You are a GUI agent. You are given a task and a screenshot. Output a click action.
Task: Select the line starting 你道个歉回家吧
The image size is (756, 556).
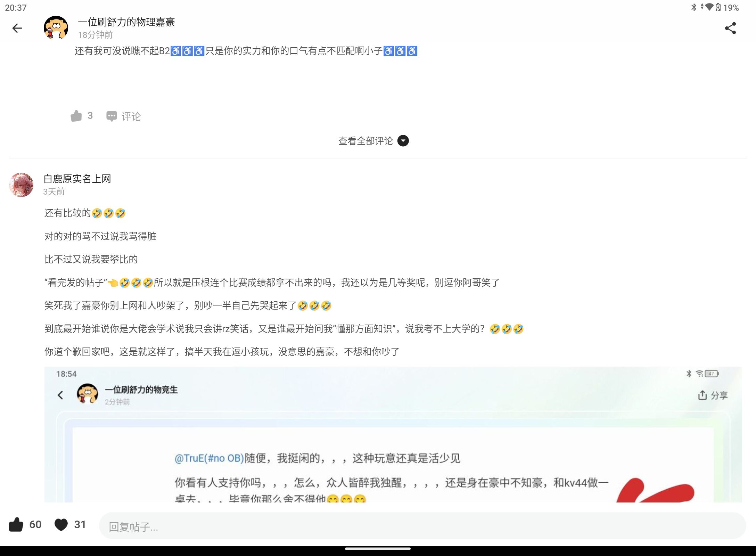click(x=222, y=352)
